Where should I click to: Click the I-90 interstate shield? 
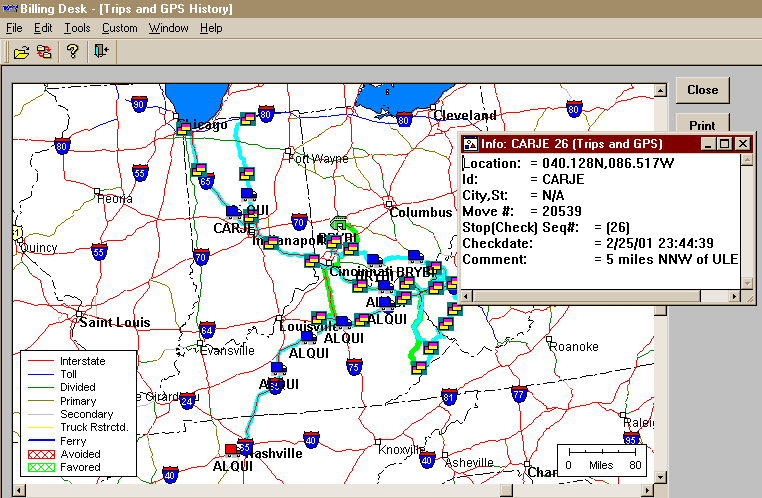tap(139, 104)
